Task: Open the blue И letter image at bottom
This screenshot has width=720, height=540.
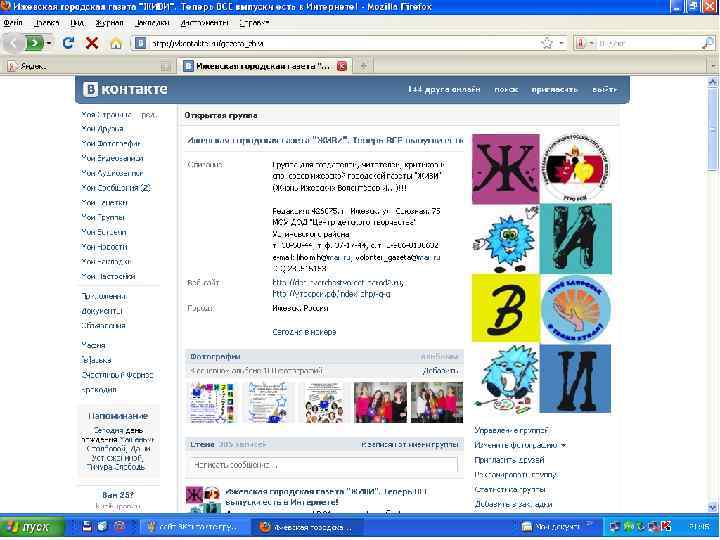Action: [575, 379]
